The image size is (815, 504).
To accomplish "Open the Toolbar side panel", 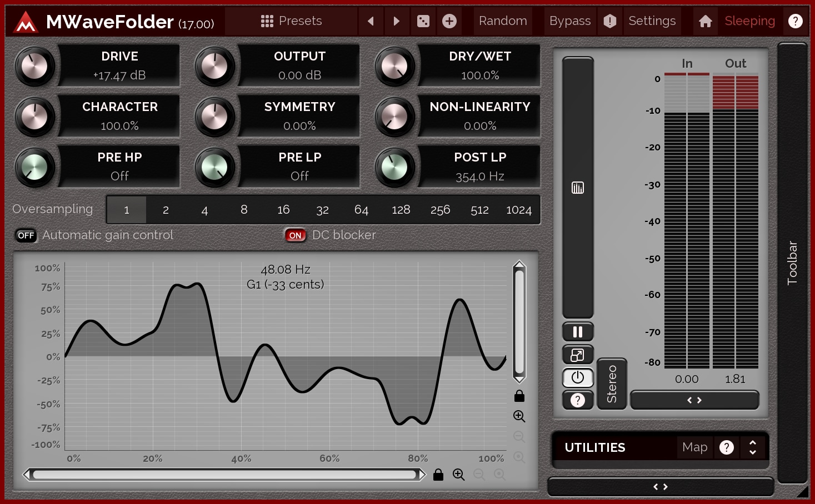I will 792,263.
